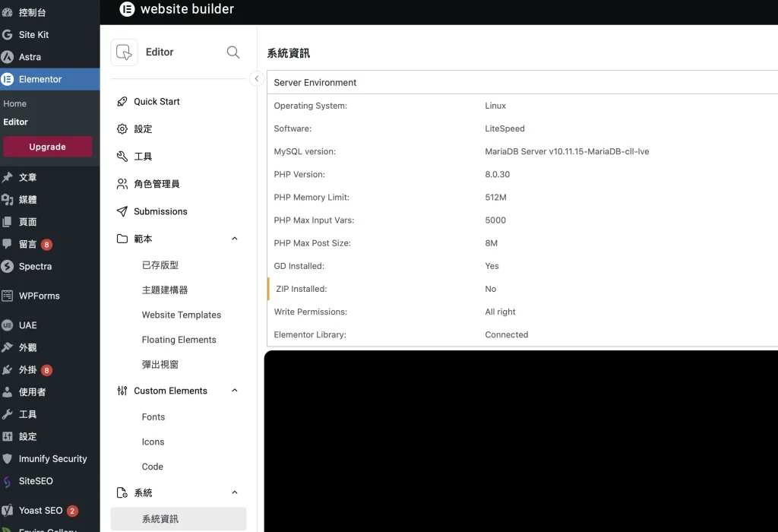Collapse the Custom Elements section
Image resolution: width=778 pixels, height=532 pixels.
tap(235, 391)
